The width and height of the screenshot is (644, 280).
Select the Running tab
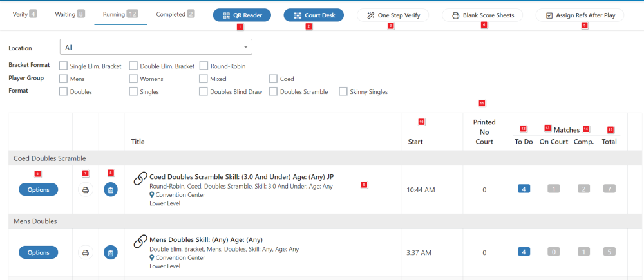pyautogui.click(x=120, y=14)
